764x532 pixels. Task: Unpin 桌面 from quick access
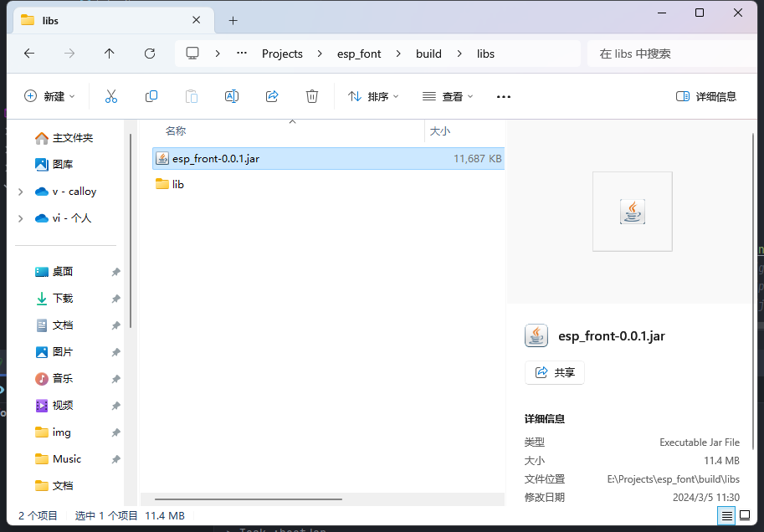(115, 272)
